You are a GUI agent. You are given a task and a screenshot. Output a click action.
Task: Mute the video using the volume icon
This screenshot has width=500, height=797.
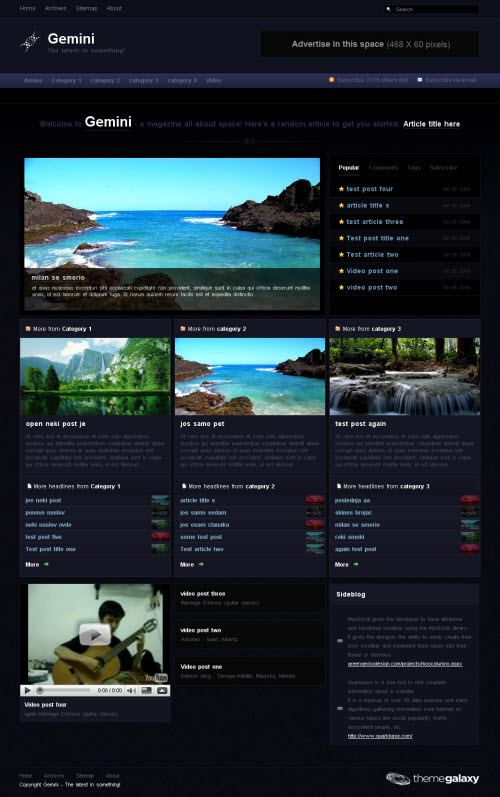[131, 690]
